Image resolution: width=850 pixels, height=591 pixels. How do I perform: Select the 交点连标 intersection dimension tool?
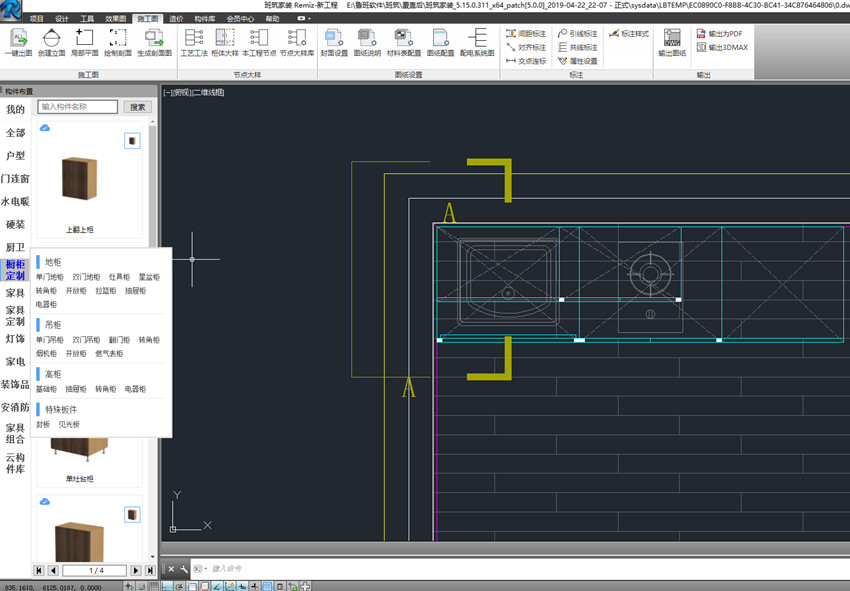coord(526,61)
